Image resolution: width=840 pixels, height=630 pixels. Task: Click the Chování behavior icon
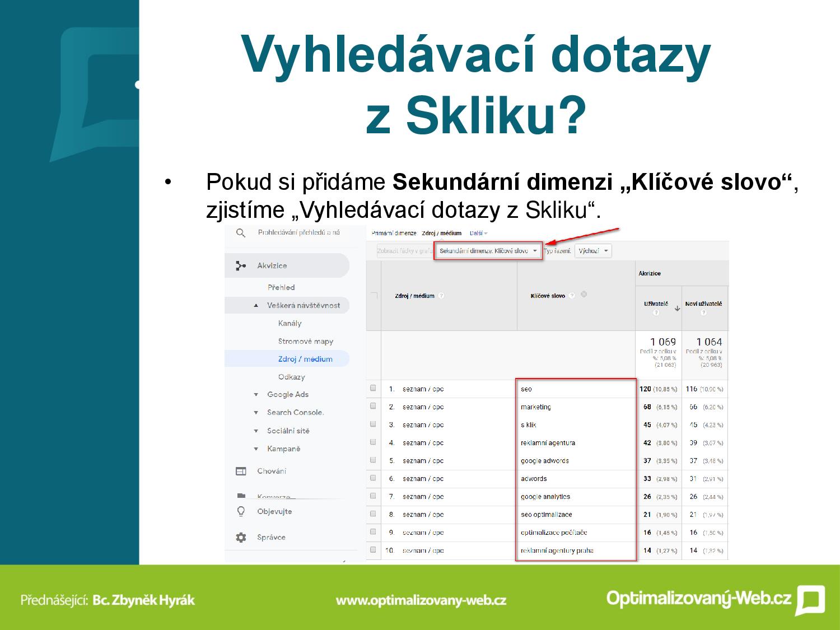pyautogui.click(x=241, y=471)
